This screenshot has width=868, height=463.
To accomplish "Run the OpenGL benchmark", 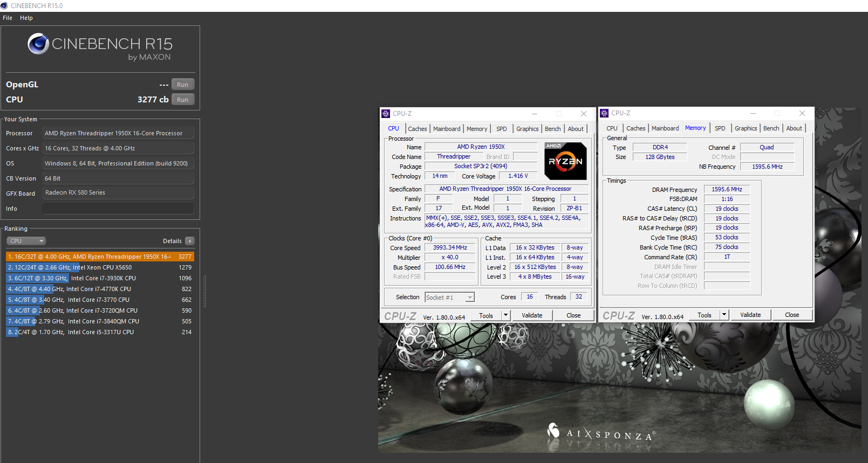I will (x=183, y=85).
